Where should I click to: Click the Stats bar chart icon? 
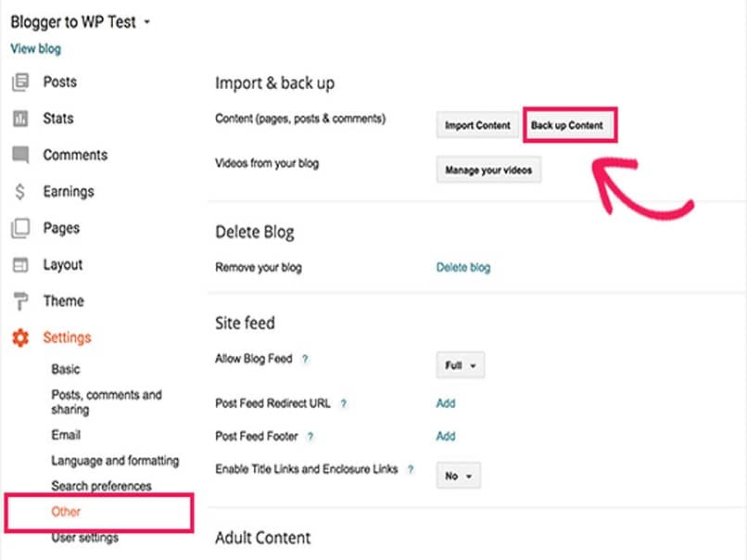pyautogui.click(x=19, y=119)
